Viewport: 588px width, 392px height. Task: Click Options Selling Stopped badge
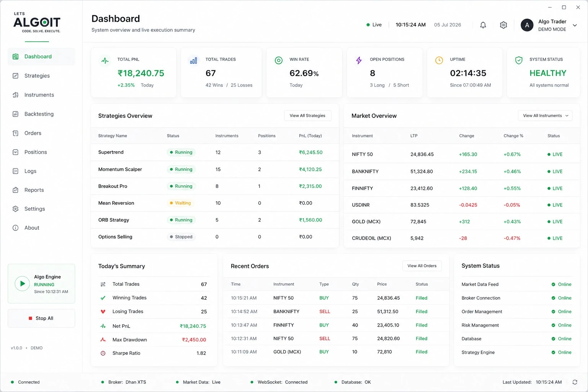pyautogui.click(x=181, y=237)
